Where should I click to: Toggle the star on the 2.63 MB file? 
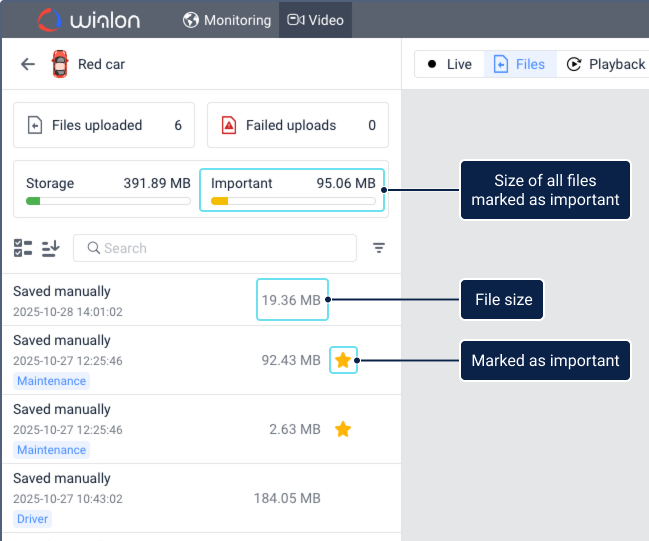pyautogui.click(x=343, y=429)
